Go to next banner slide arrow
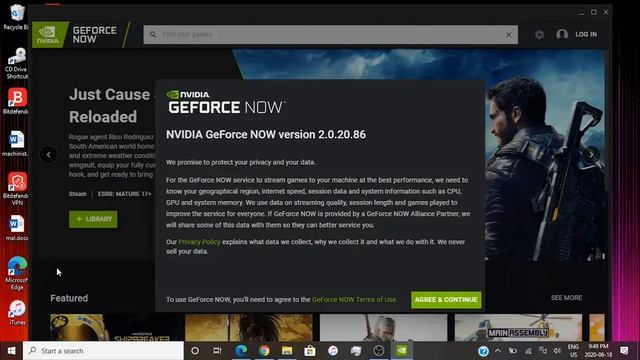Viewport: 640px width, 360px height. 591,155
